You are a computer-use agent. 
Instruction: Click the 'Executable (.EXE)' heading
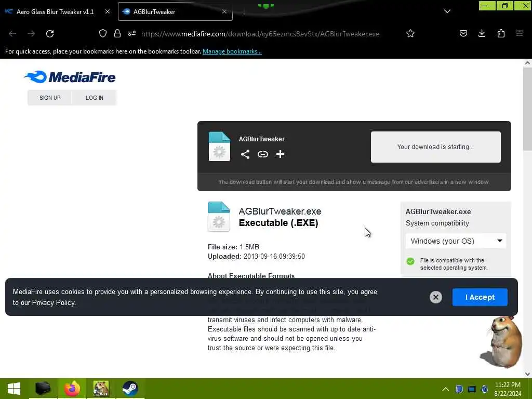pyautogui.click(x=278, y=223)
